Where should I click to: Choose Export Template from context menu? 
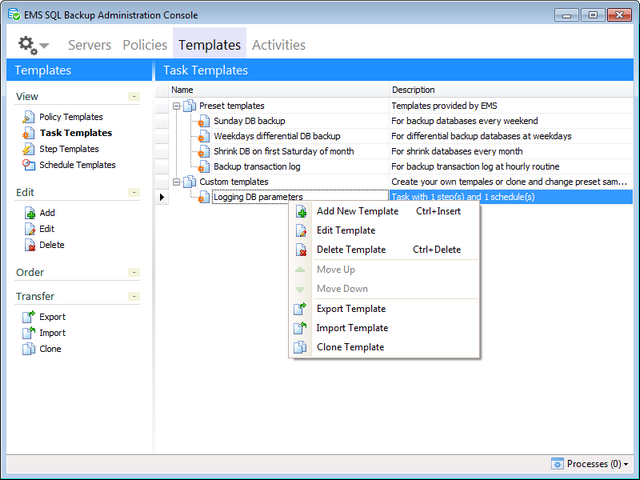click(x=384, y=309)
